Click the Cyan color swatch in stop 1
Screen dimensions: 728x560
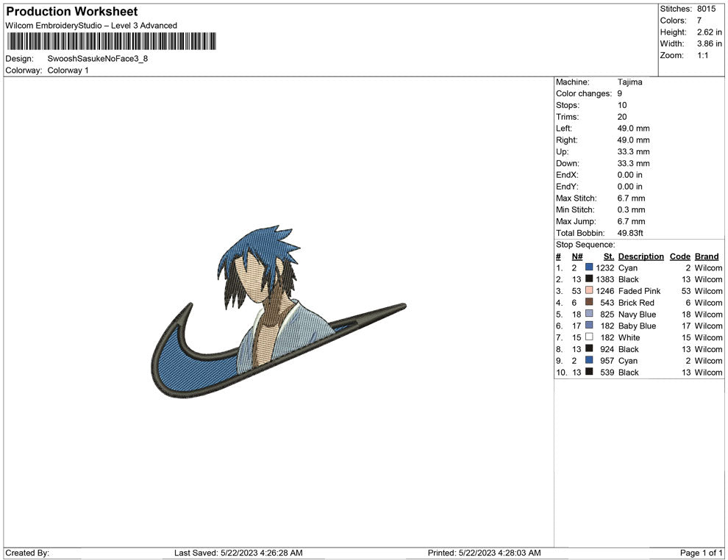point(589,268)
